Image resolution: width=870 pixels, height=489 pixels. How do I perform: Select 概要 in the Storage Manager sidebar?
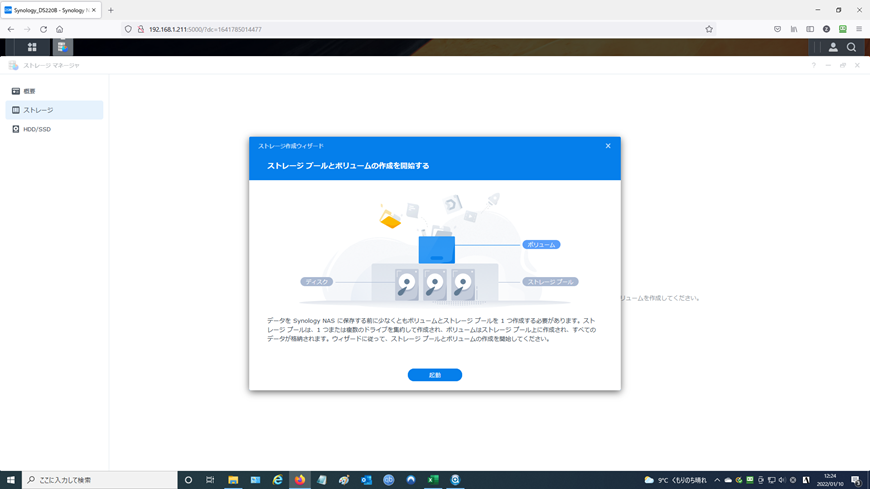54,91
